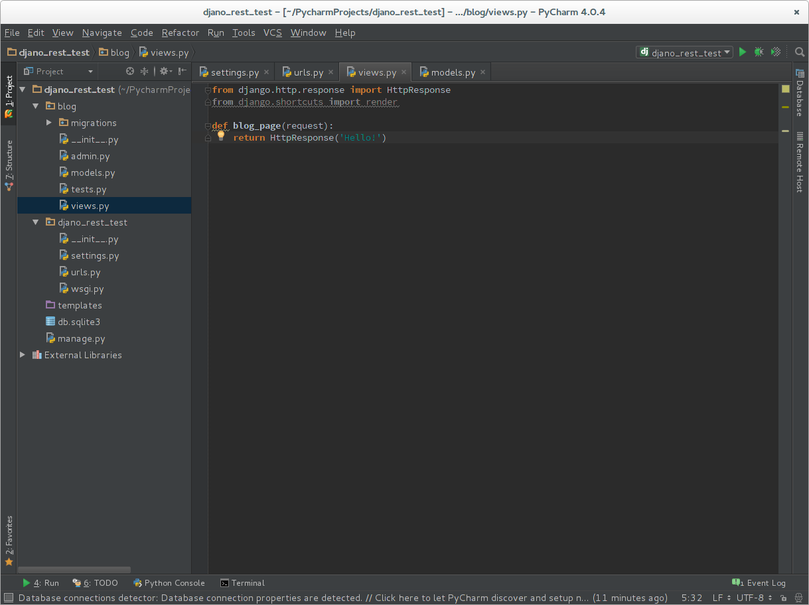The image size is (809, 605).
Task: Collapse all icon in Project panel
Action: [x=144, y=71]
